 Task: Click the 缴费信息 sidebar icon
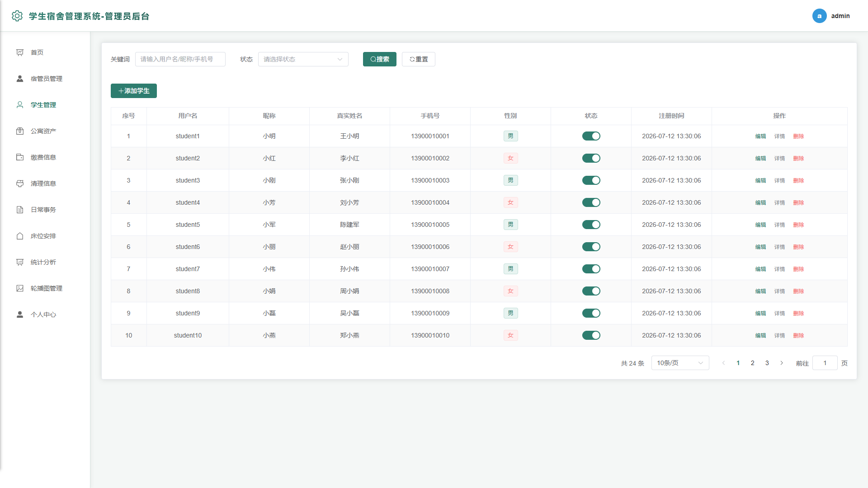[x=20, y=157]
